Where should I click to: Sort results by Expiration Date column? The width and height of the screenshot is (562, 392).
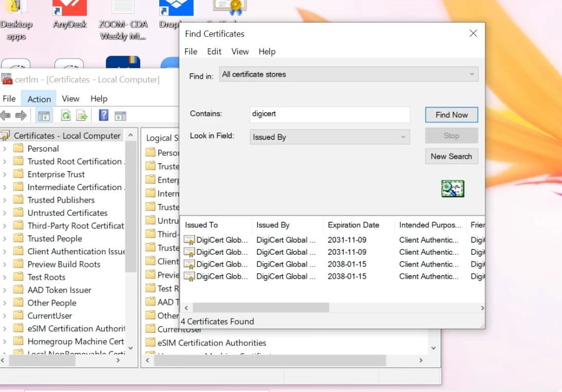point(359,225)
